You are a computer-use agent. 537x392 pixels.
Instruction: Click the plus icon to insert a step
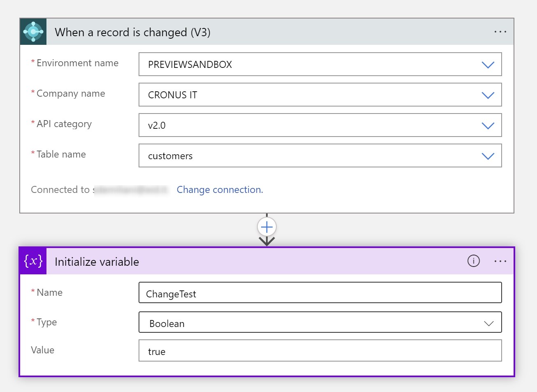[x=267, y=227]
